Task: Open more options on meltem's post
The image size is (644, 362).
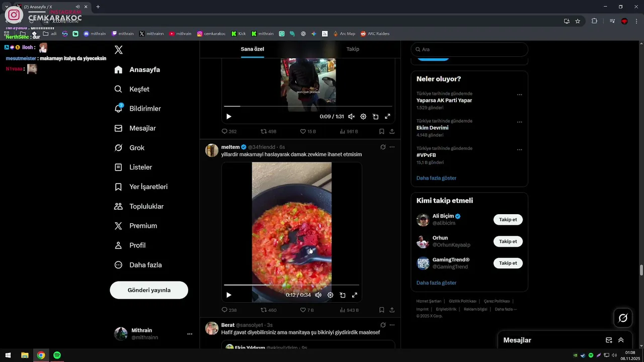Action: click(392, 147)
